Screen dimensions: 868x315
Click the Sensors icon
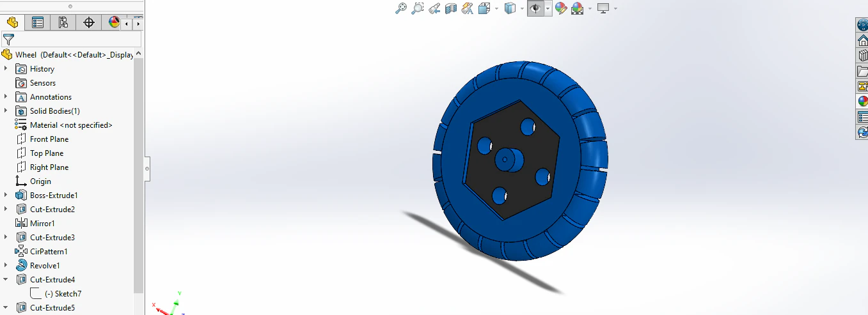click(20, 83)
